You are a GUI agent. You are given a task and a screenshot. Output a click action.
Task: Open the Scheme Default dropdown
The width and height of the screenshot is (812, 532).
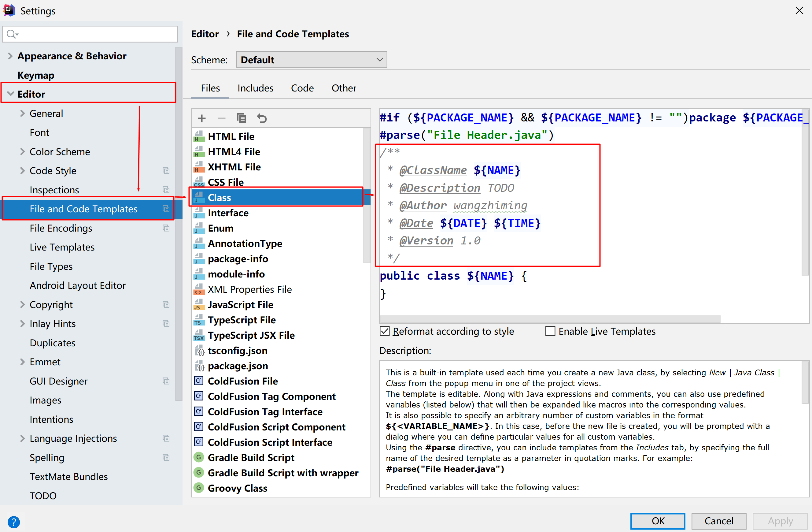(311, 60)
